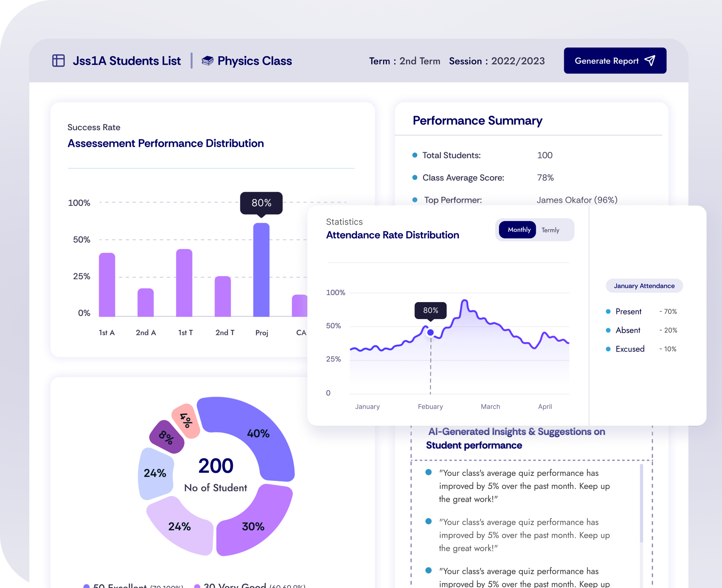722x588 pixels.
Task: Click the paper plane icon on Generate Report
Action: [650, 60]
